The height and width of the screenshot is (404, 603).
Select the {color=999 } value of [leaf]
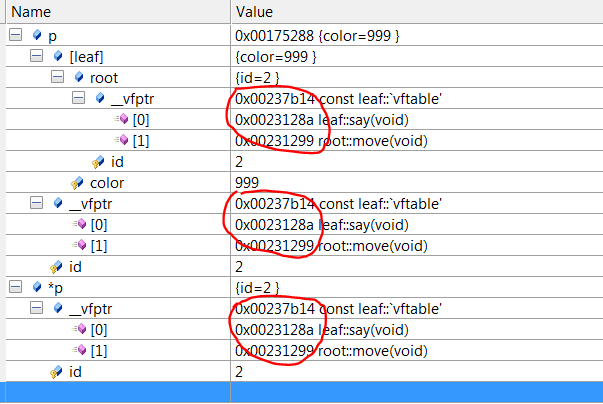tap(275, 57)
